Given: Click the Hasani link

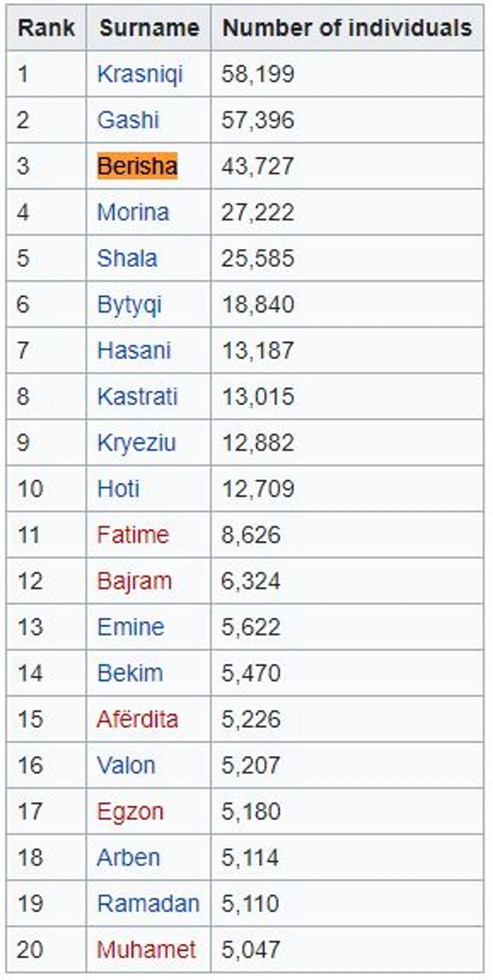Looking at the screenshot, I should click(134, 350).
